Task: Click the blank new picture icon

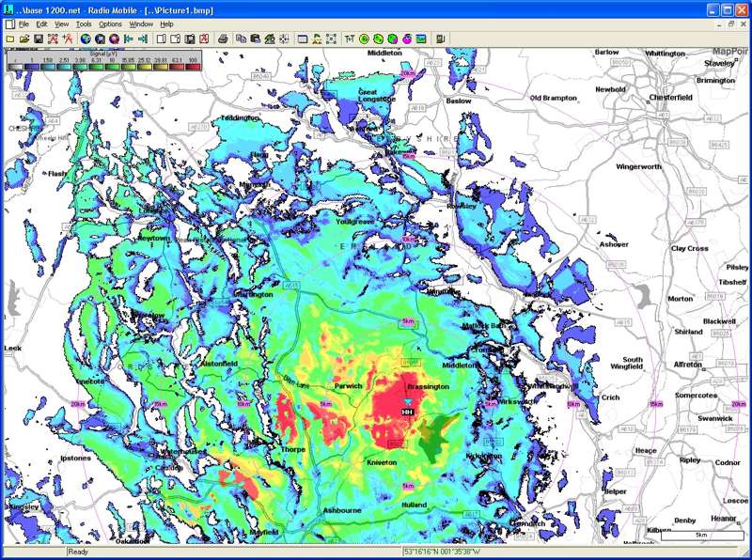Action: 161,39
